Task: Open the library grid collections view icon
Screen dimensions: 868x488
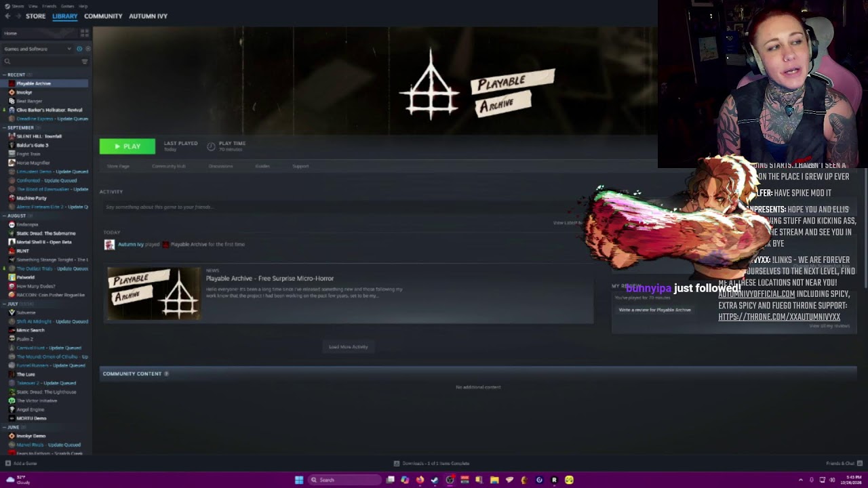Action: coord(85,32)
